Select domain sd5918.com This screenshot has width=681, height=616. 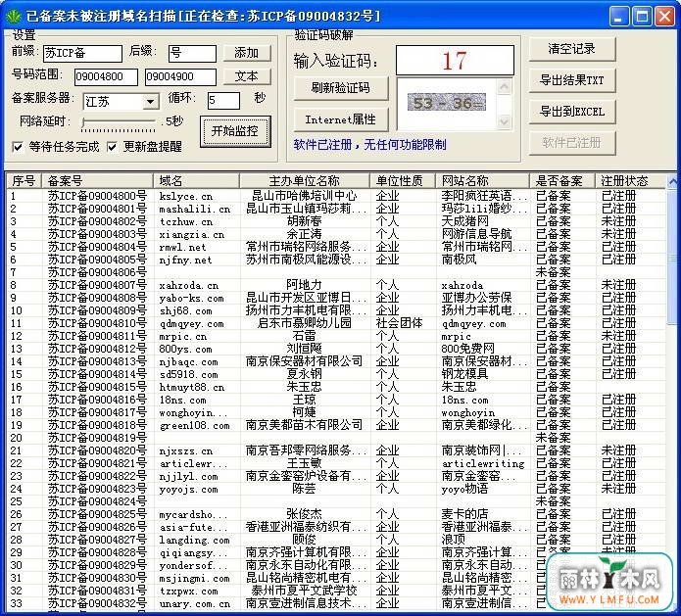coord(188,375)
